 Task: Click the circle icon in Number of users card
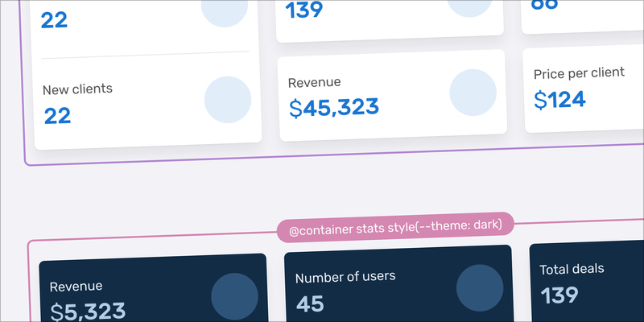click(480, 288)
